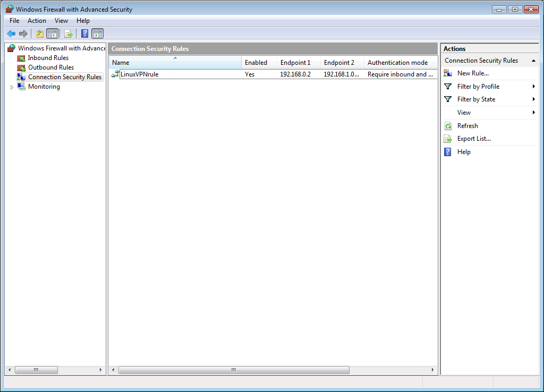
Task: Click Help in Actions pane
Action: pyautogui.click(x=464, y=151)
